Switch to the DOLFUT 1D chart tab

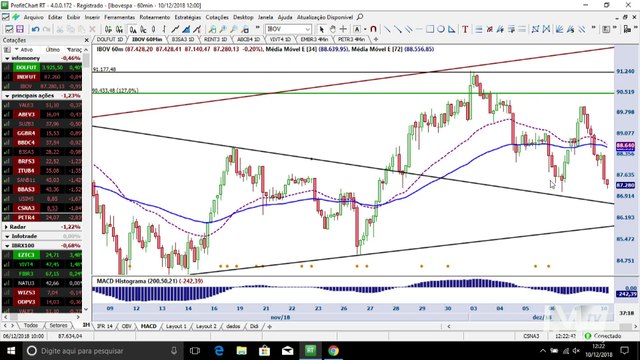(x=109, y=39)
